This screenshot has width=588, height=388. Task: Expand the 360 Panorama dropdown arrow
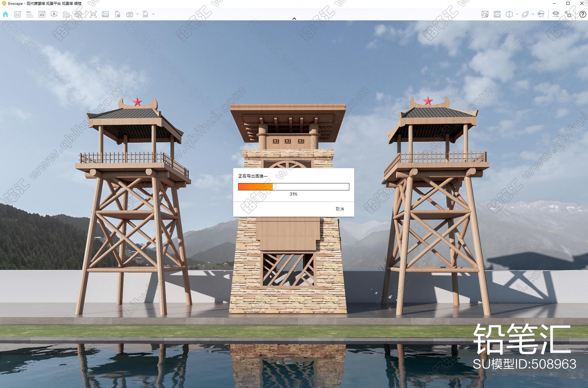coord(138,14)
